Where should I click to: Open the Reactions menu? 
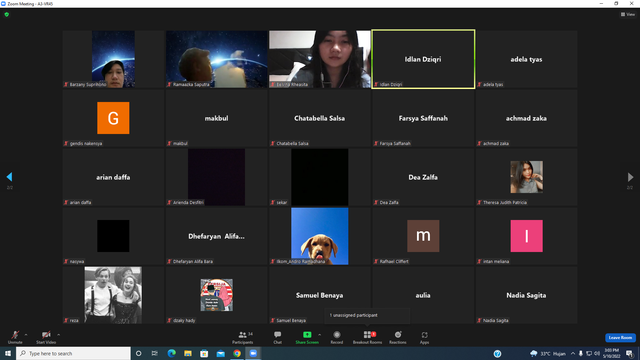398,337
